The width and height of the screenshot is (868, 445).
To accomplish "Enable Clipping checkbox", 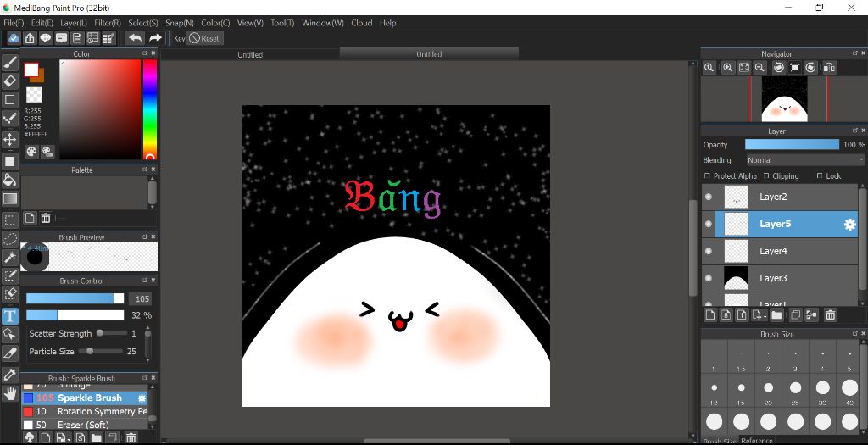I will click(766, 175).
